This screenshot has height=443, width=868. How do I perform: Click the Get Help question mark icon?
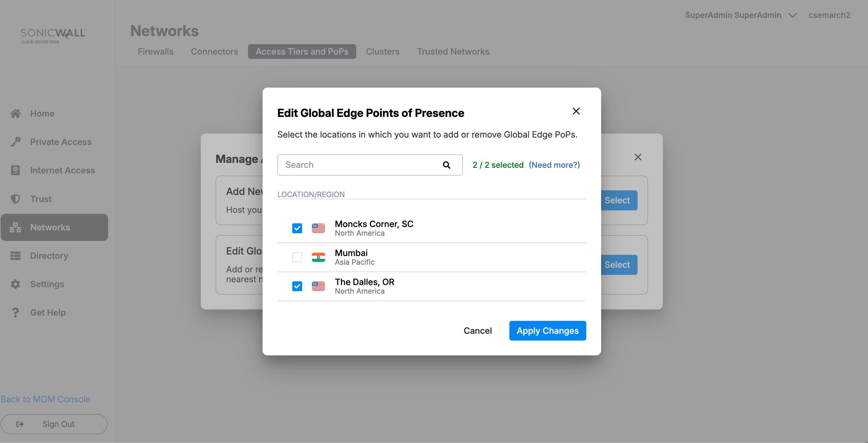coord(15,313)
